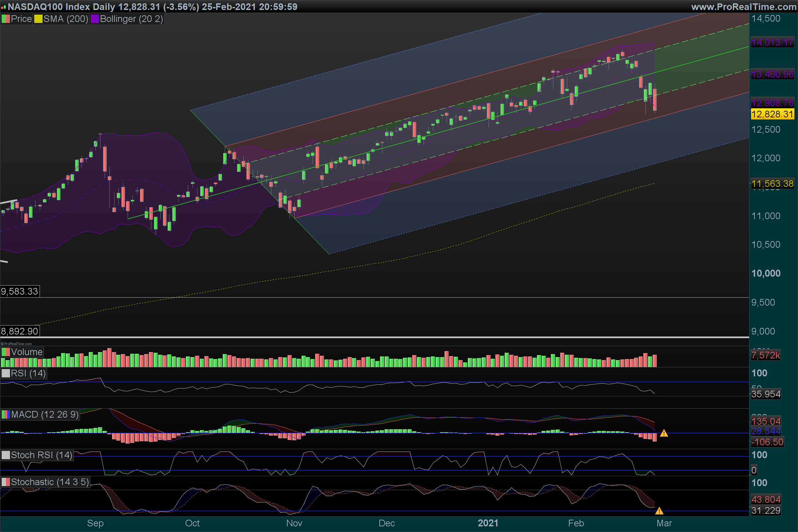
Task: Click the yellow 12,828.31 current price label
Action: 772,114
